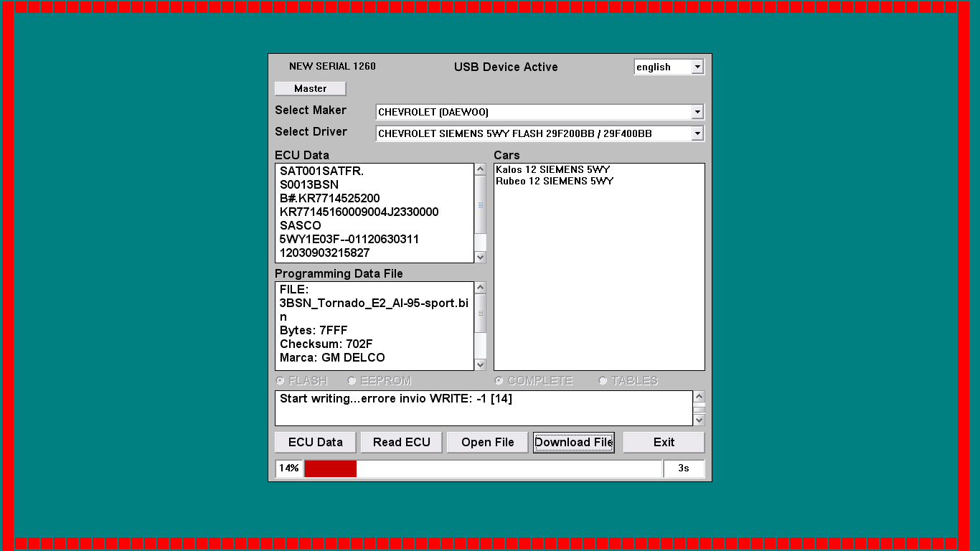Click the 14% progress percentage box
The image size is (980, 551).
[x=289, y=468]
